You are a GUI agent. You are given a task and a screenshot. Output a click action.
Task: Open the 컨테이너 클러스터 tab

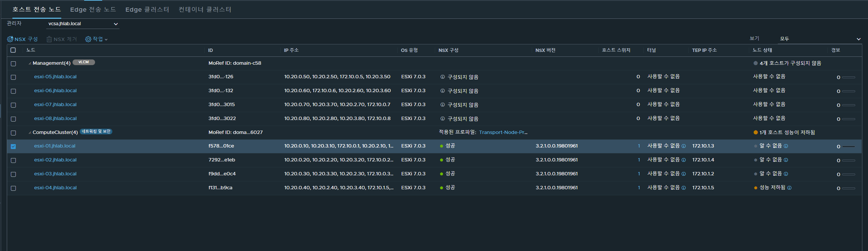205,9
